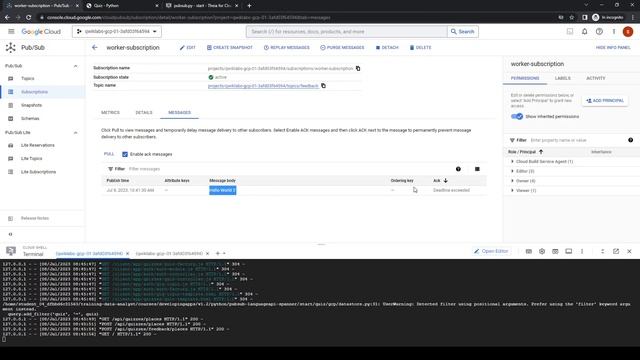Open the topic name link
640x360 pixels.
(x=263, y=86)
